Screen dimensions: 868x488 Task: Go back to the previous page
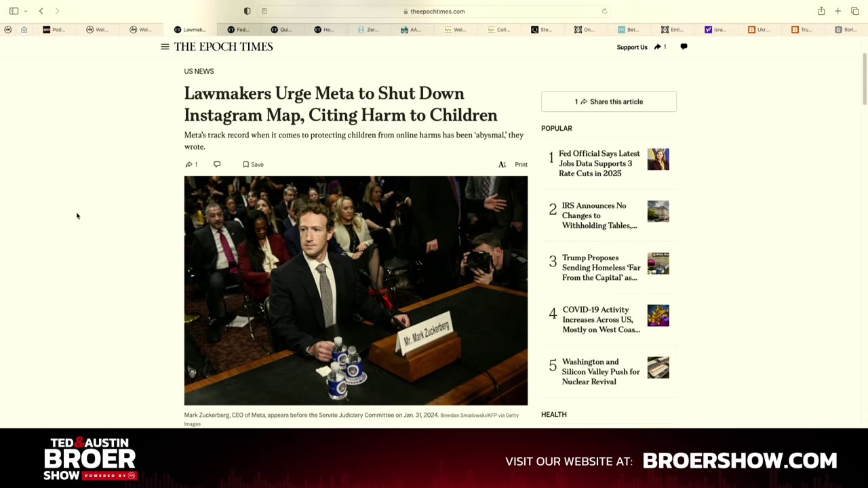[x=41, y=11]
